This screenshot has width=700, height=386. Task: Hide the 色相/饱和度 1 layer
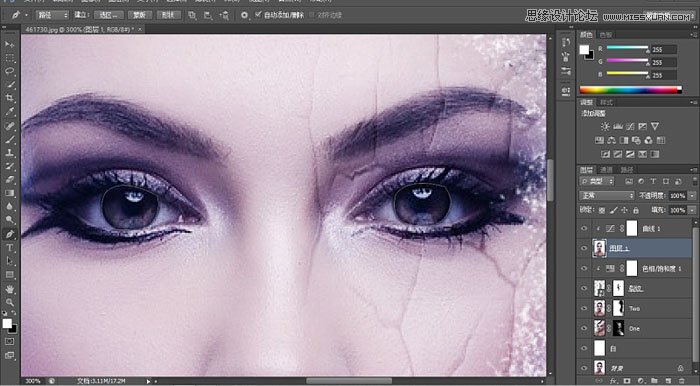coord(584,268)
